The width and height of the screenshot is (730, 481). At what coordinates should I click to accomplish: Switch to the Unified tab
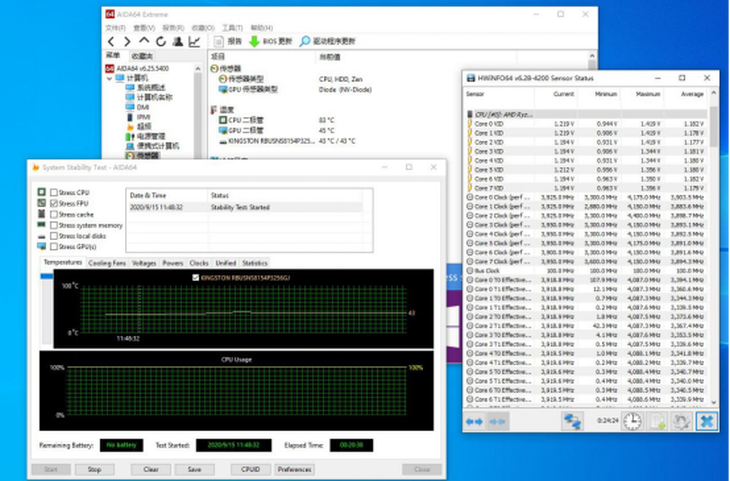tap(226, 263)
